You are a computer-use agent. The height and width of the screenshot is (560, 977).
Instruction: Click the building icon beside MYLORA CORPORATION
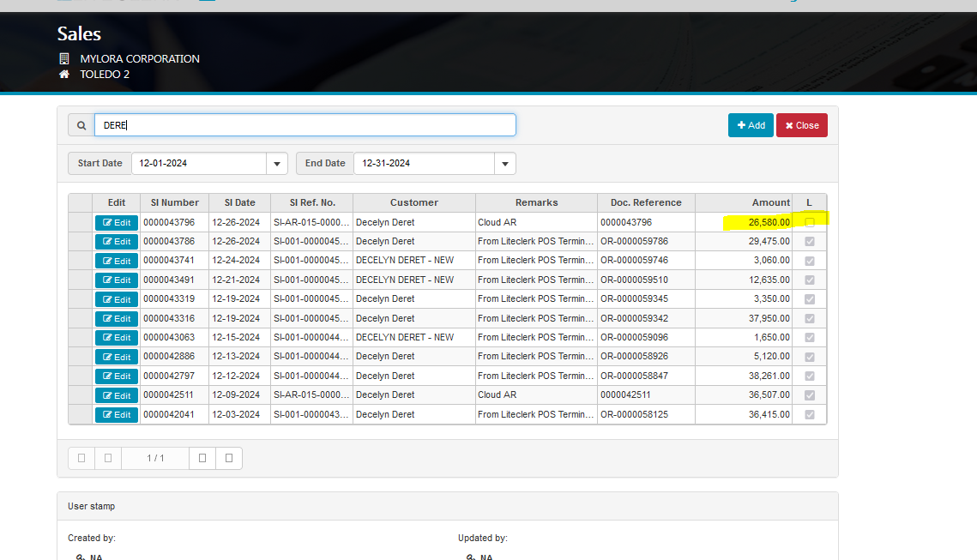63,59
